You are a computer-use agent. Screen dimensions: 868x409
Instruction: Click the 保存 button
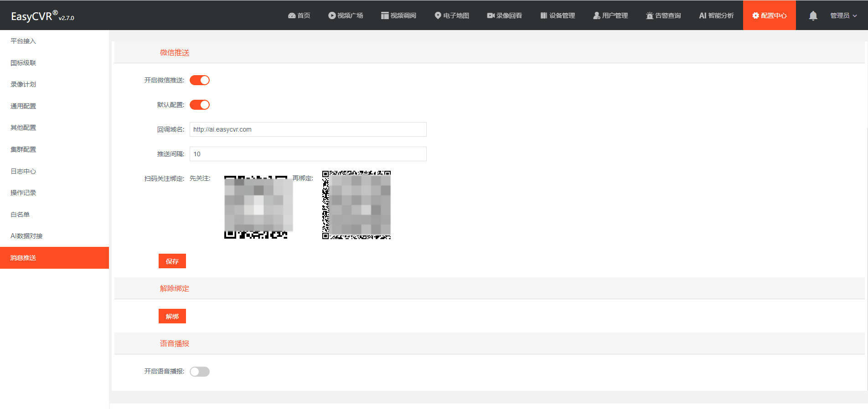(172, 261)
